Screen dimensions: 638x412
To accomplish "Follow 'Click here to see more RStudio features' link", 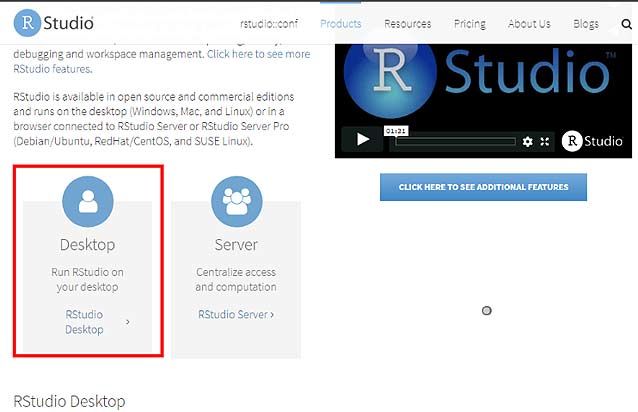I will [162, 61].
